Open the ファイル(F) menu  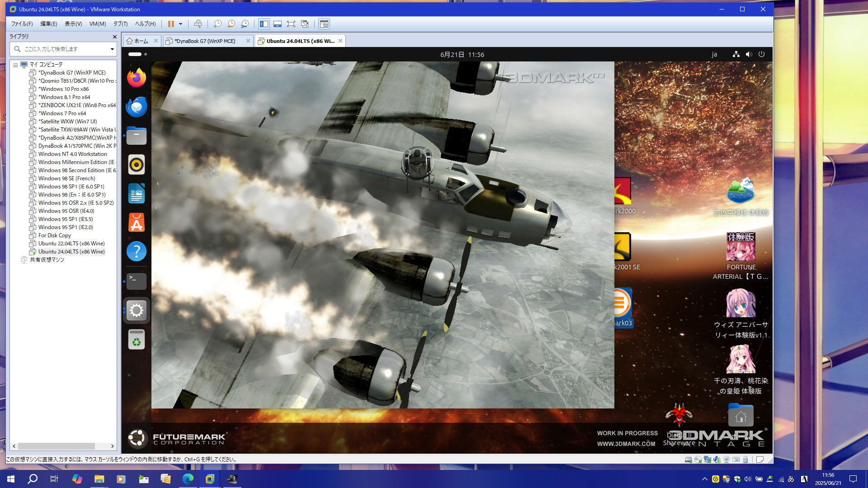22,24
